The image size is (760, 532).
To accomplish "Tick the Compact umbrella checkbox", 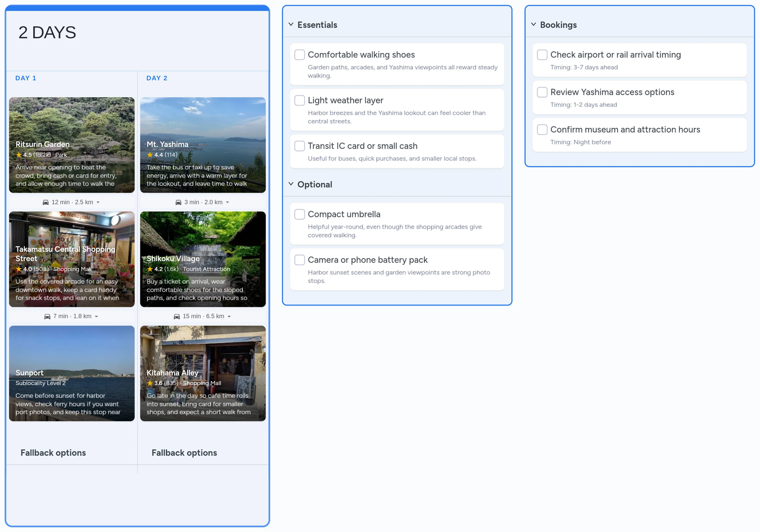I will coord(299,214).
